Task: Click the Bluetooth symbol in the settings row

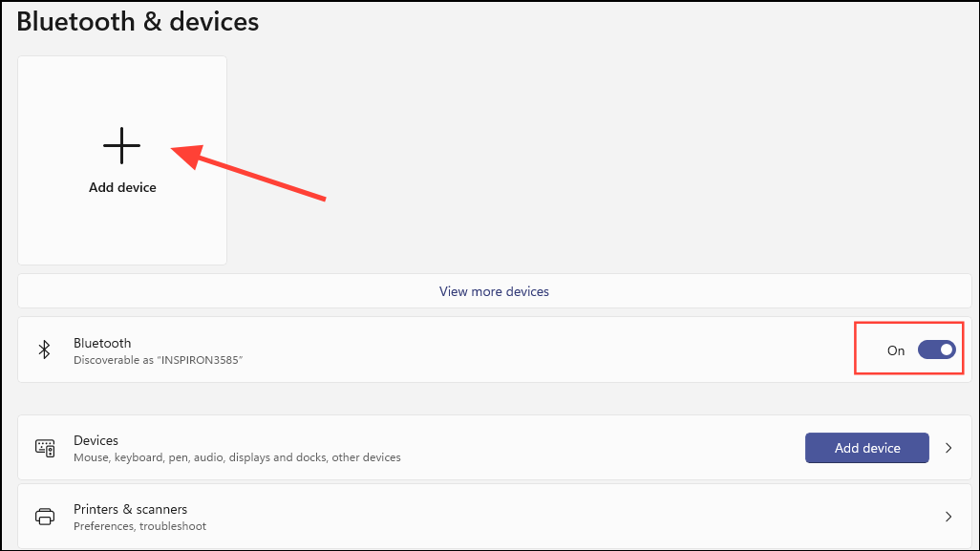Action: point(44,349)
